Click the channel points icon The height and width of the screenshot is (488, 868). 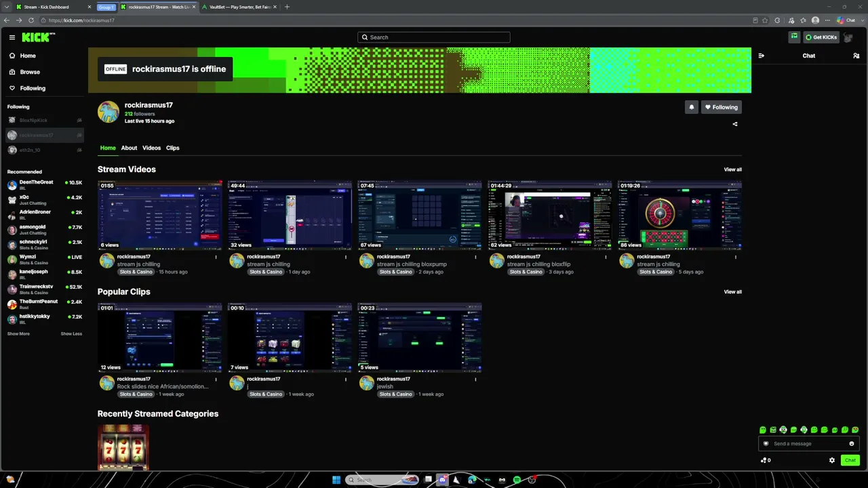[764, 460]
